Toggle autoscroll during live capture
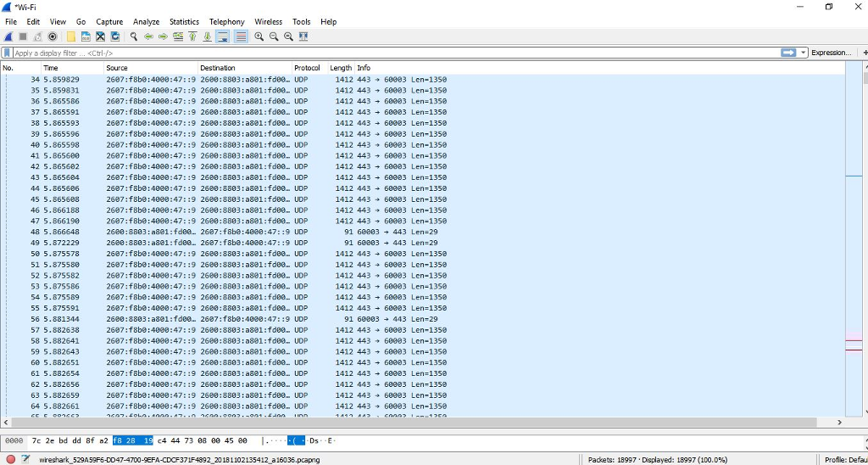The height and width of the screenshot is (465, 868). point(223,36)
